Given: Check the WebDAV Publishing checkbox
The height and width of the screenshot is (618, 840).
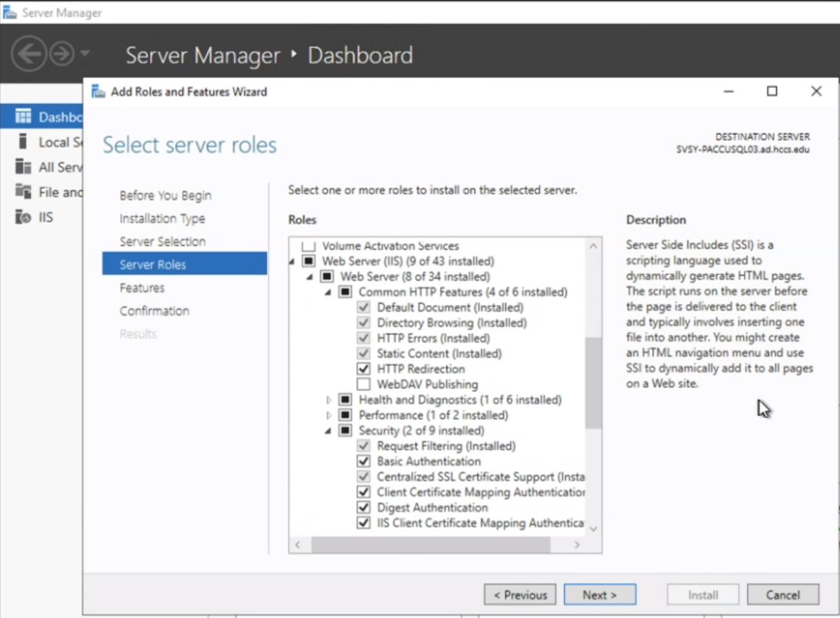Looking at the screenshot, I should pos(364,384).
